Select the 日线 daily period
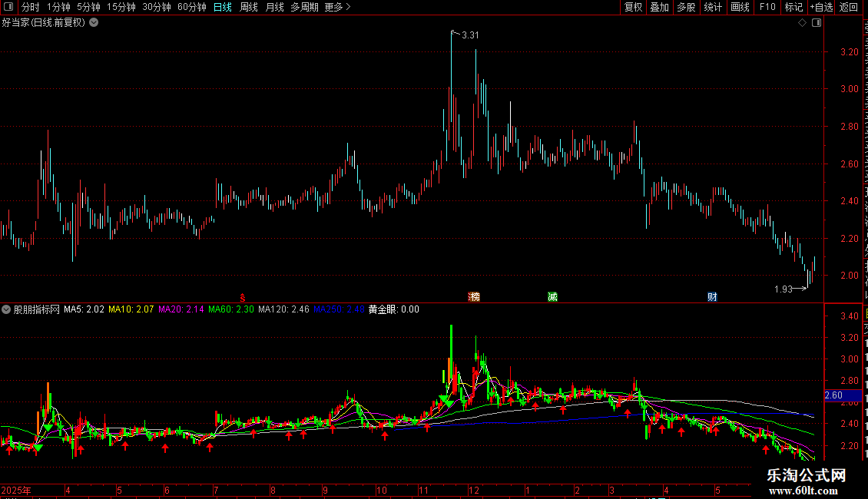This screenshot has height=499, width=868. click(x=223, y=7)
